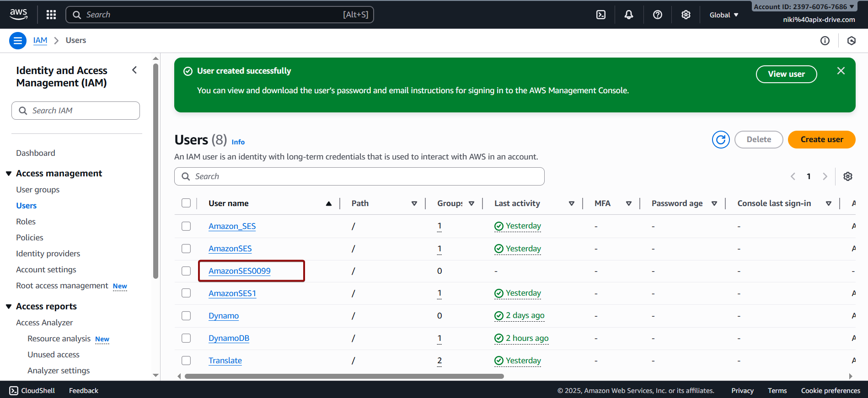
Task: Click the settings gear in top bar
Action: [686, 15]
